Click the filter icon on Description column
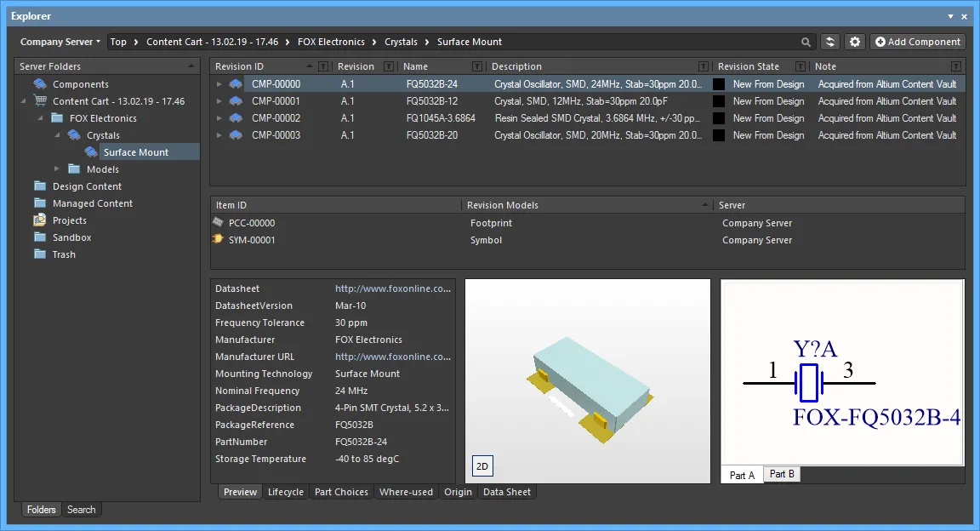This screenshot has height=531, width=980. point(703,66)
